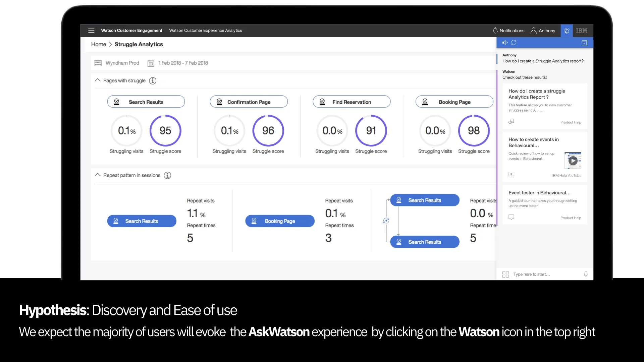Select Watson Customer Experience Analytics tab
The width and height of the screenshot is (644, 362).
205,31
